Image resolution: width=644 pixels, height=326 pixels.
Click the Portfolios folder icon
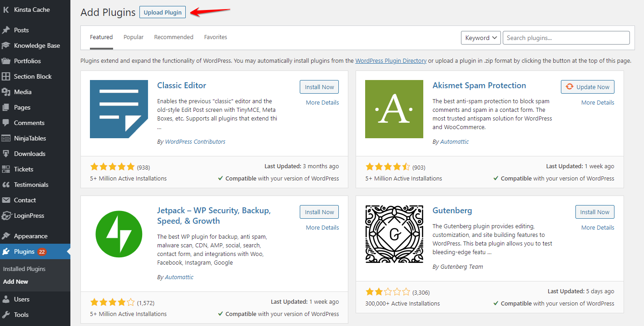(x=6, y=61)
